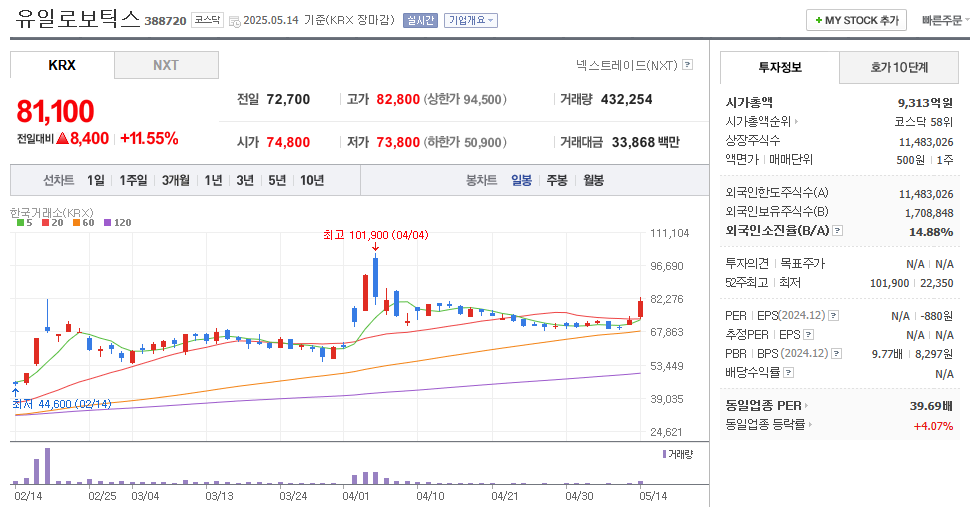The image size is (975, 507).
Task: Click the purple 거래량 volume legend
Action: click(x=678, y=454)
